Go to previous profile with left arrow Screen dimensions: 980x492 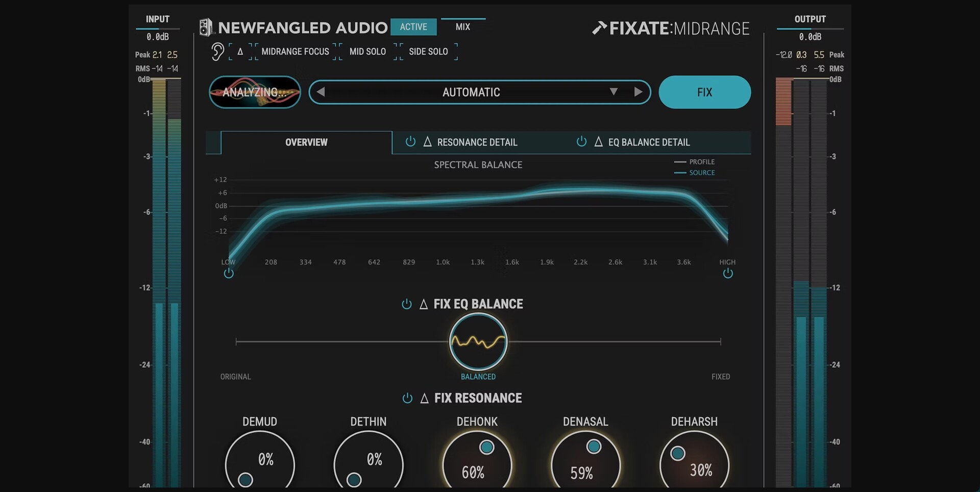(x=321, y=92)
